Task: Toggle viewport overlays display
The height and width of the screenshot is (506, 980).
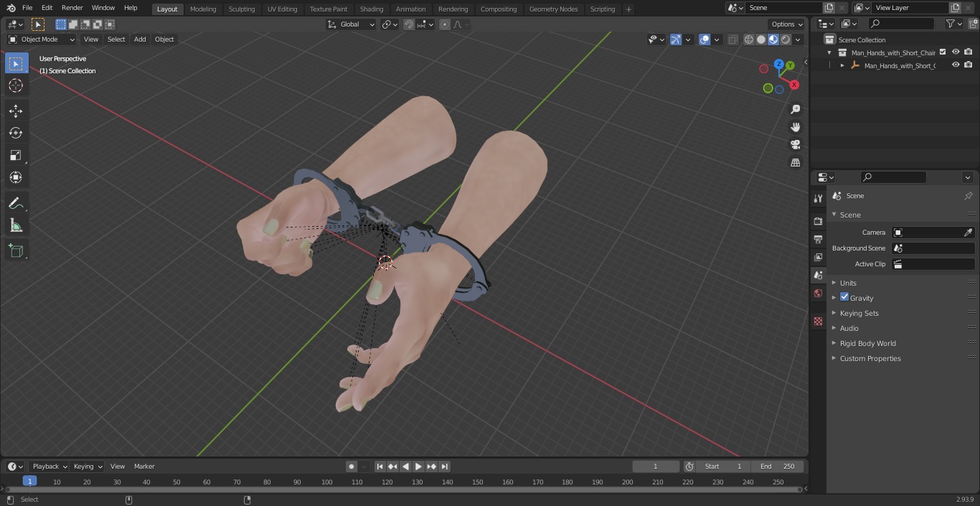Action: (705, 39)
